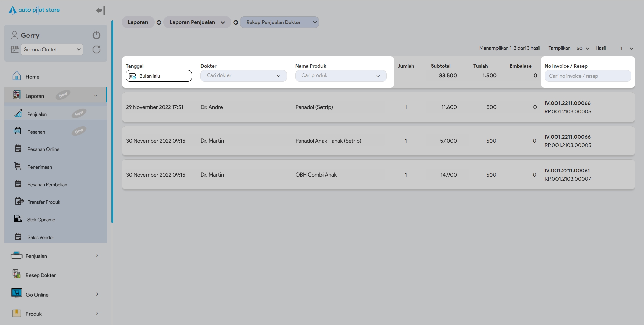Click the power logout icon

pyautogui.click(x=96, y=35)
